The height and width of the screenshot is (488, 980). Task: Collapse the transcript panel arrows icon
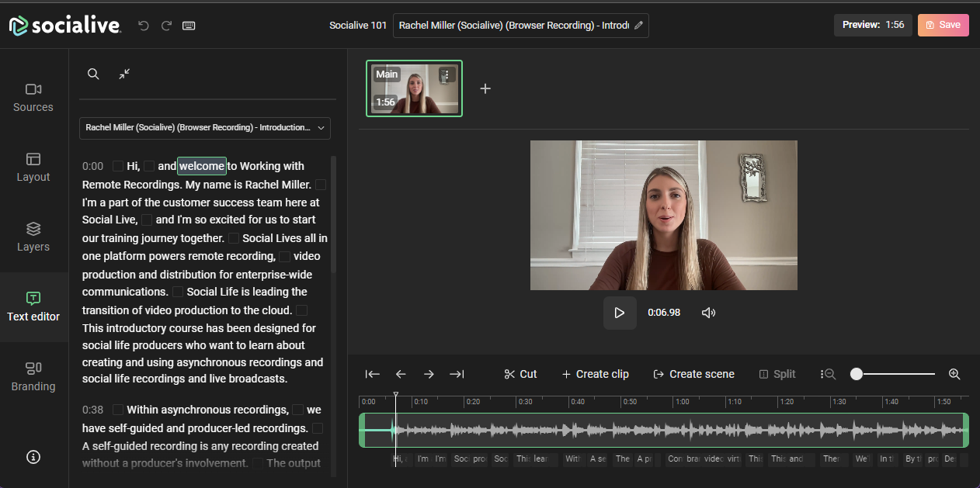coord(124,74)
